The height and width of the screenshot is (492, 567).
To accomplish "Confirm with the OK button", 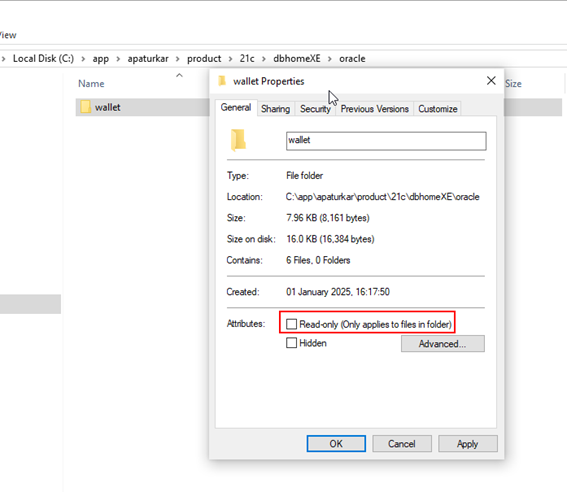I will [x=336, y=444].
